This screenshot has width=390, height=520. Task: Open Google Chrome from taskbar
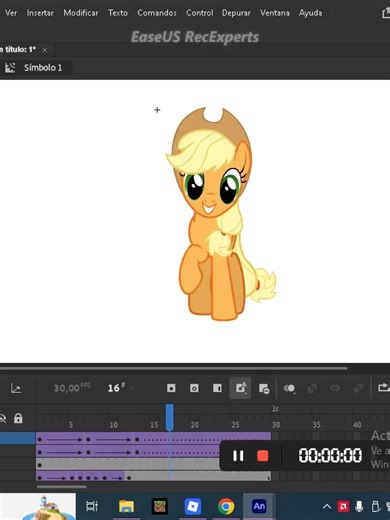pos(226,506)
